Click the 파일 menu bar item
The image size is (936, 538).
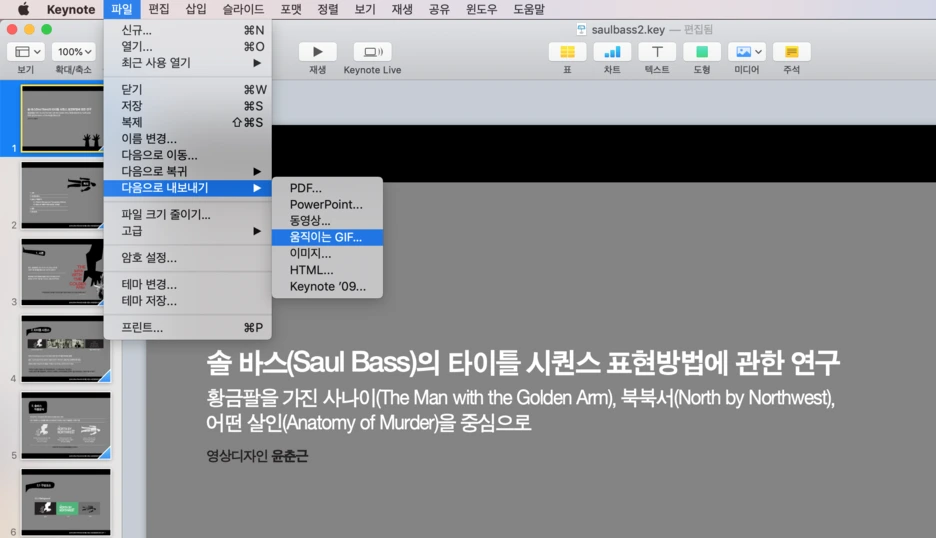point(122,9)
